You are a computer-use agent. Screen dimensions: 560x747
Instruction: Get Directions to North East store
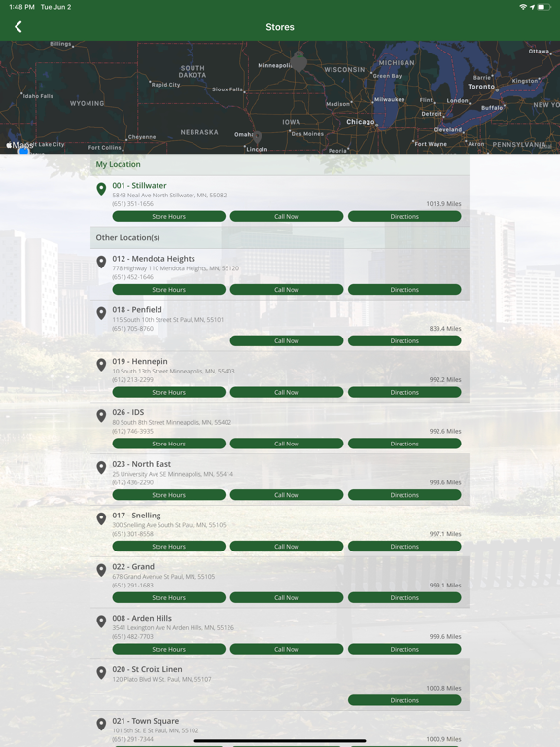pyautogui.click(x=404, y=495)
